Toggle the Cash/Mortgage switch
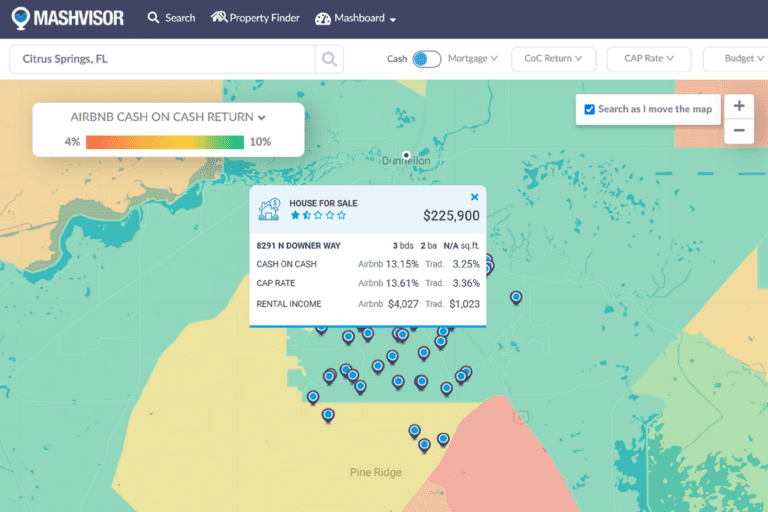 pos(426,59)
